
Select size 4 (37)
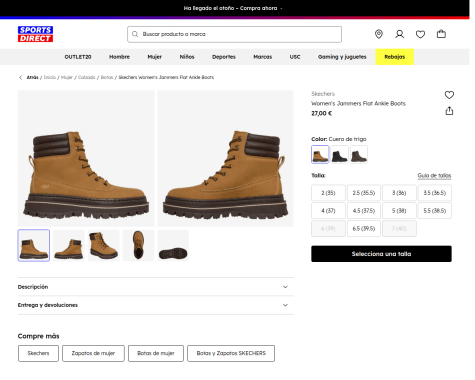pos(328,211)
